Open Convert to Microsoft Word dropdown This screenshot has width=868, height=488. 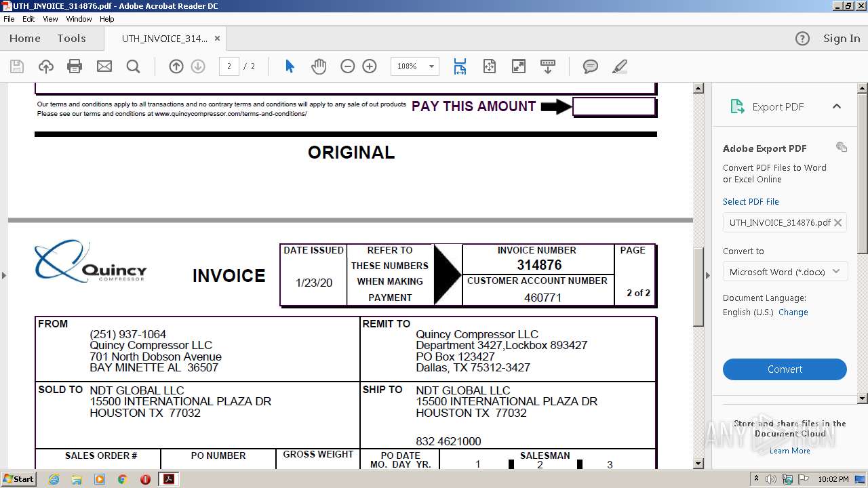click(x=785, y=272)
